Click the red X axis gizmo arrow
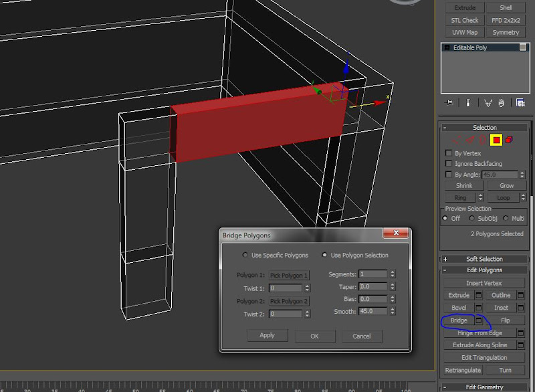 (x=379, y=103)
